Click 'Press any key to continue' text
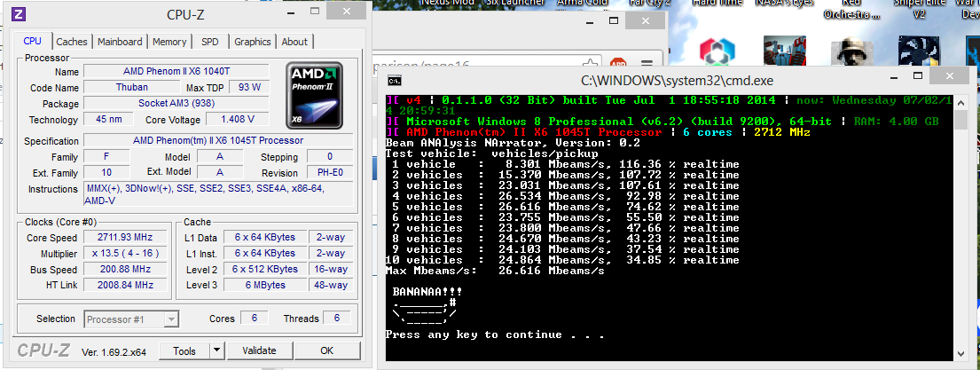980x370 pixels. point(494,335)
